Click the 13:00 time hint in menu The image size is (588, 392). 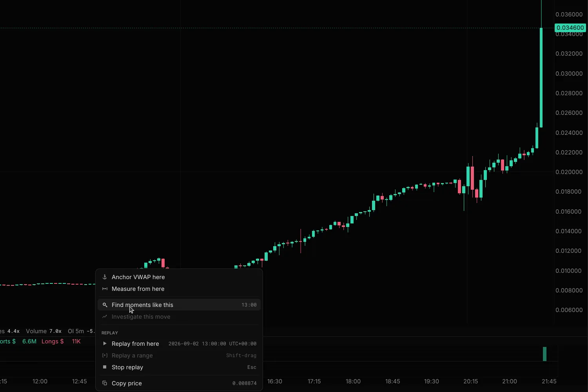tap(249, 305)
